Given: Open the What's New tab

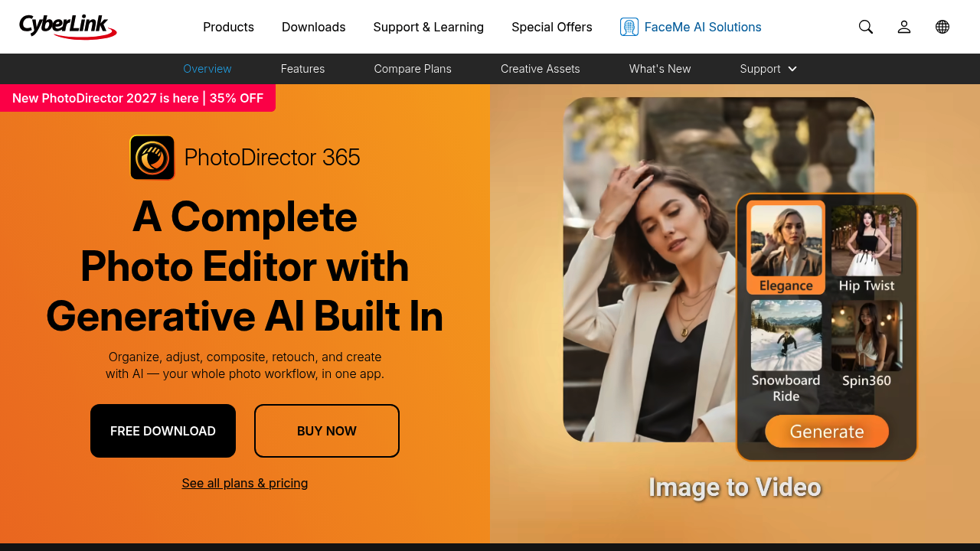Looking at the screenshot, I should tap(660, 69).
